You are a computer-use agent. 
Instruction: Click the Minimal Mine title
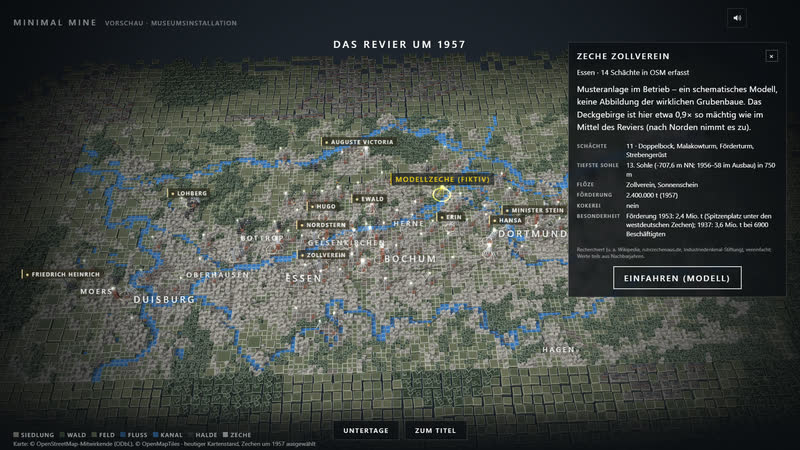(x=55, y=22)
